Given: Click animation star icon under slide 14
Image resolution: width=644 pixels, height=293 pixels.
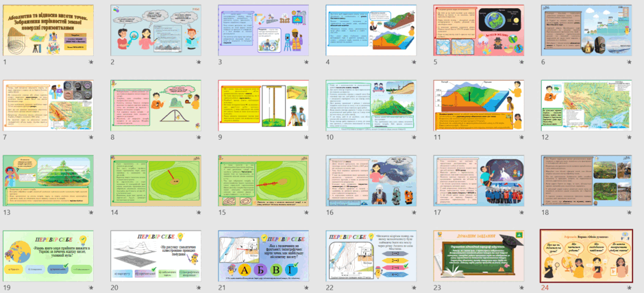Looking at the screenshot, I should [x=199, y=213].
